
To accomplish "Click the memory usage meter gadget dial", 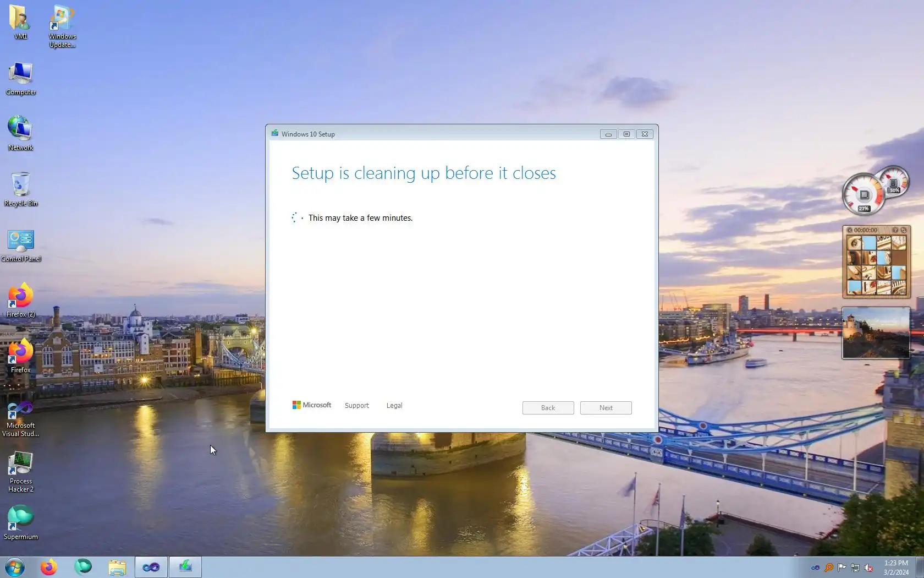I will [x=894, y=182].
